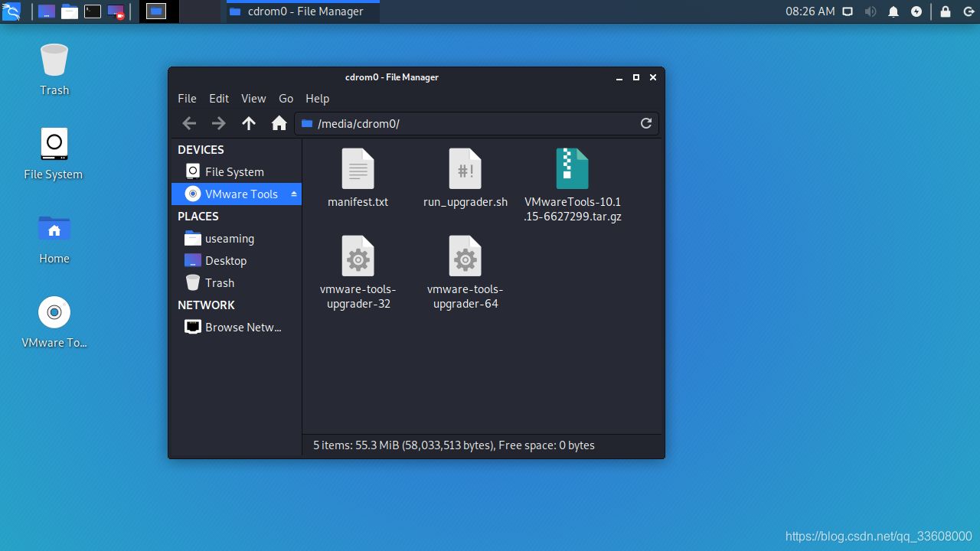This screenshot has height=551, width=980.
Task: Open the display/network panel icon
Action: coord(848,11)
